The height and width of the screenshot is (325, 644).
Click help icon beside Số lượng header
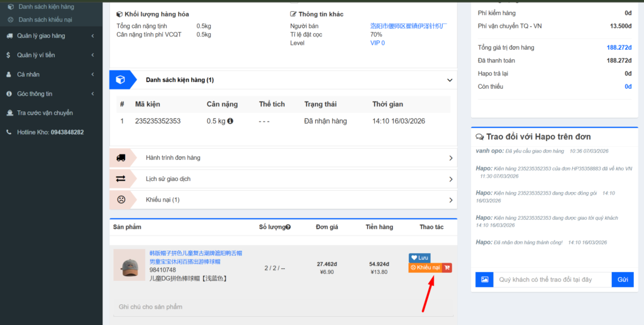(288, 227)
